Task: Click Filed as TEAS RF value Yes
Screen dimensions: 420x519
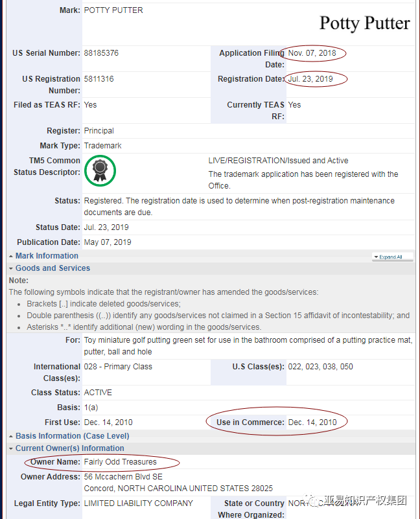Action: [x=91, y=105]
